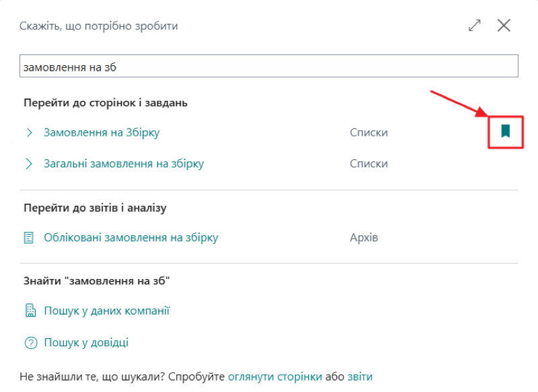Click the Списки label for Загальні замовлення
Screen dimensions: 538x392
click(369, 163)
